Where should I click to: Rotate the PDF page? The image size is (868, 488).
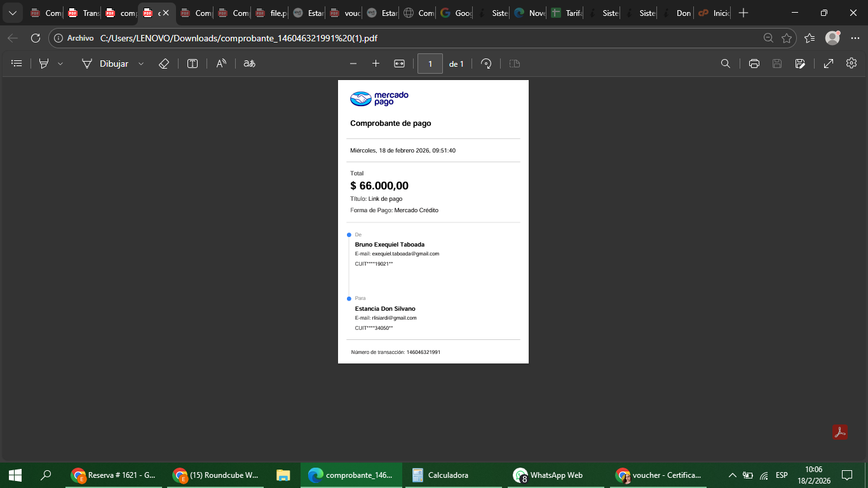[486, 64]
